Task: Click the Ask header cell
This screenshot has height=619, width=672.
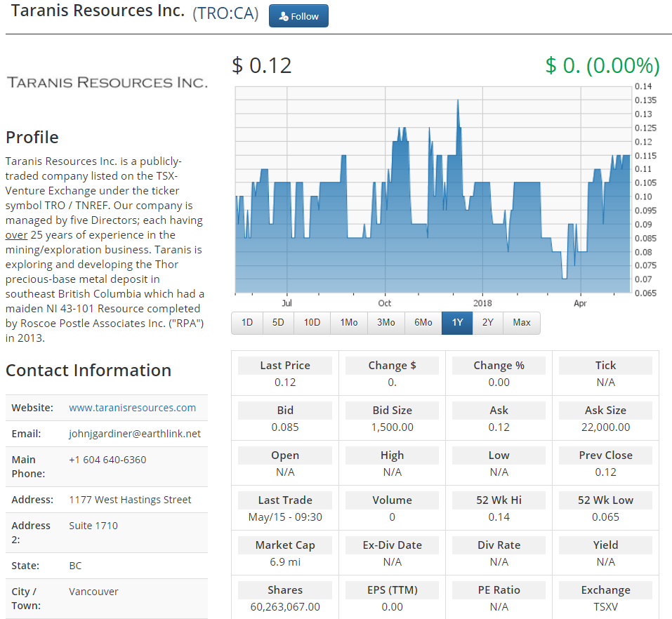Action: pyautogui.click(x=499, y=411)
